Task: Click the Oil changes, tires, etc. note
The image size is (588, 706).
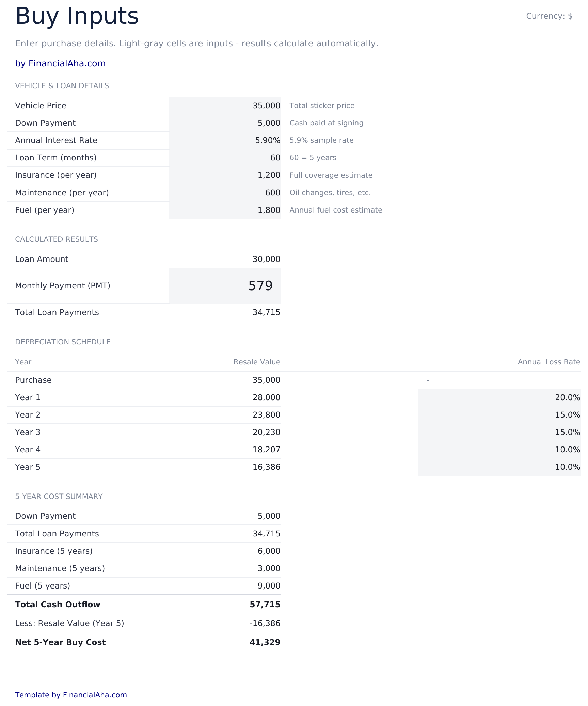Action: 330,193
